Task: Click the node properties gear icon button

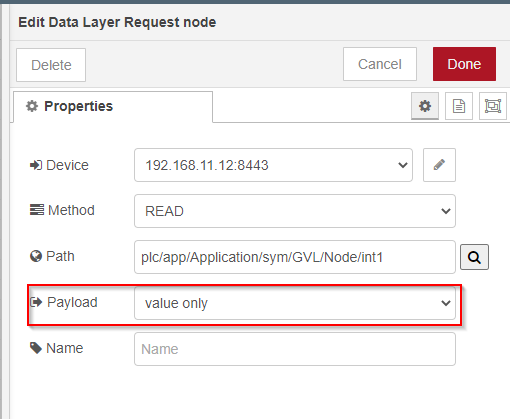Action: coord(425,106)
